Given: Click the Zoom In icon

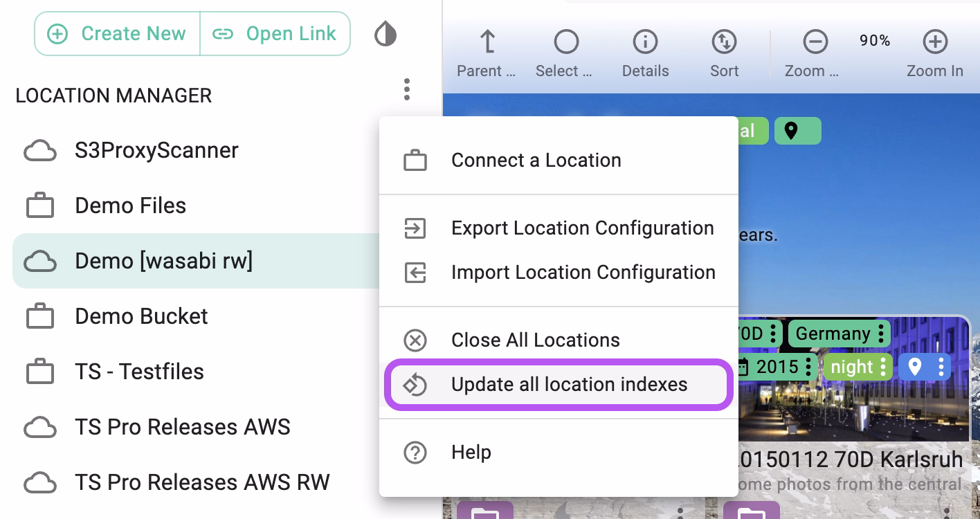Looking at the screenshot, I should point(935,42).
